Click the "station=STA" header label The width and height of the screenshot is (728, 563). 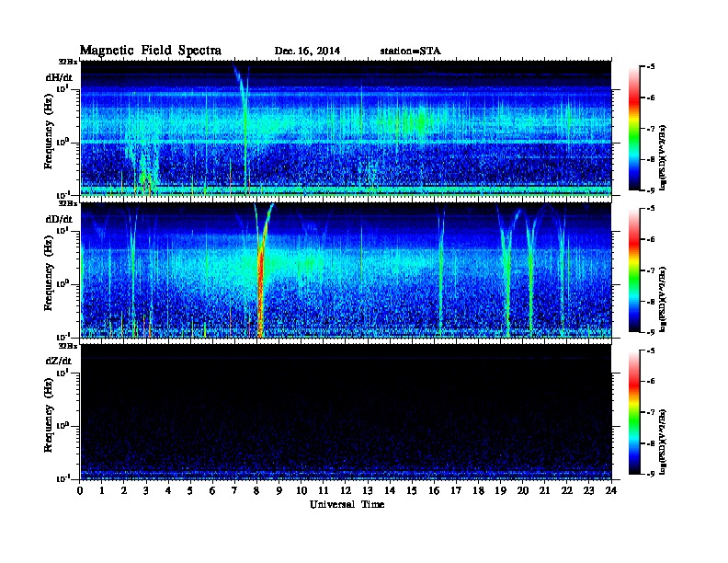pos(410,51)
